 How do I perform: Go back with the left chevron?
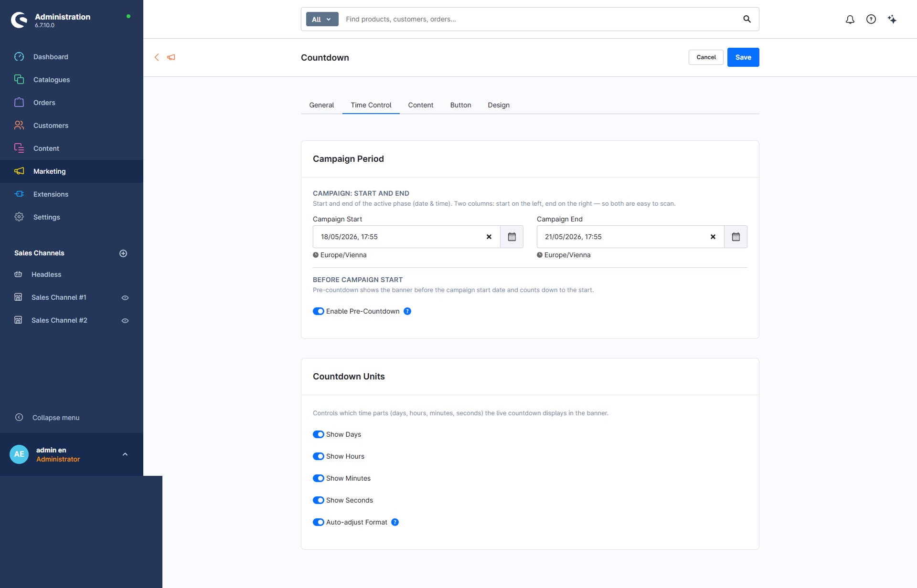157,57
